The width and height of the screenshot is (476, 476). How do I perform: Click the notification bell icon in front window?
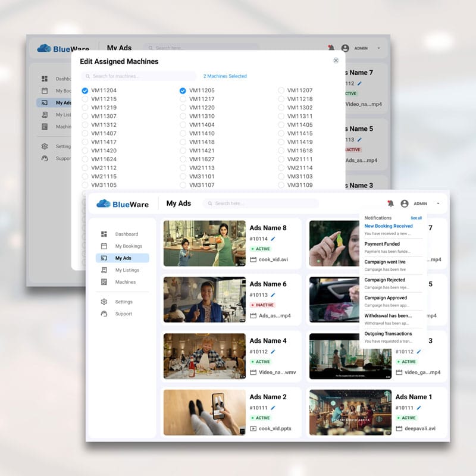[x=390, y=203]
